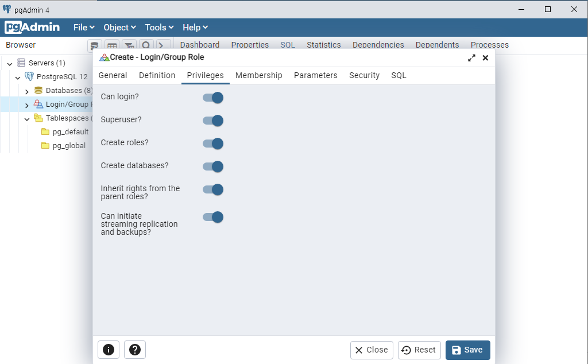Click the Servers stack icon
Screen dimensions: 588x364
click(x=21, y=63)
